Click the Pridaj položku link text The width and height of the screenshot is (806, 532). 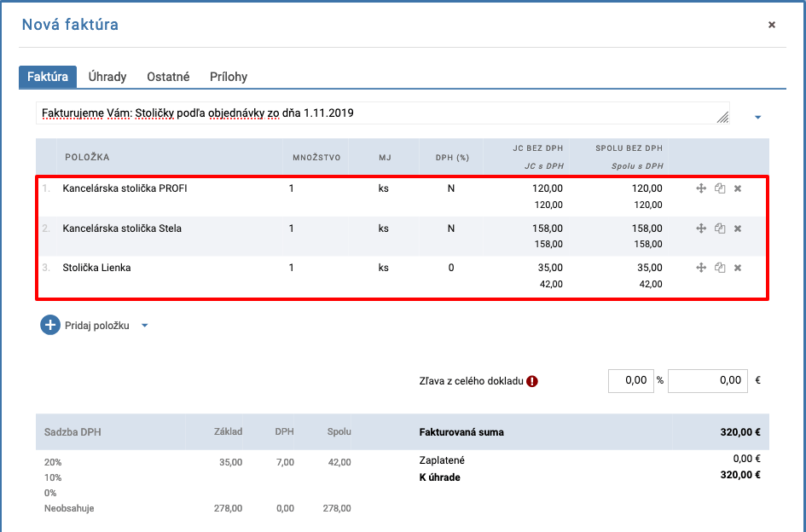[96, 326]
